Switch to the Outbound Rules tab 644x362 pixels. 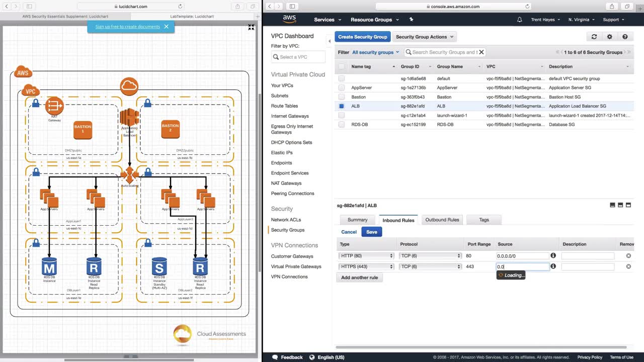[x=442, y=220]
